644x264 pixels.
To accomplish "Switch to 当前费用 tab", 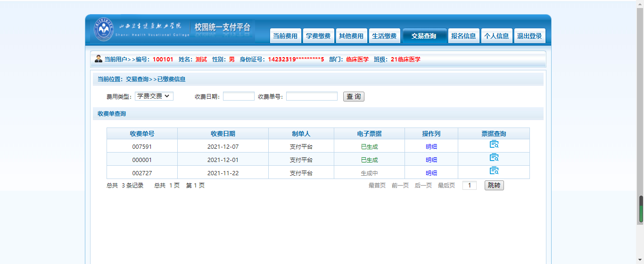I will (x=285, y=36).
